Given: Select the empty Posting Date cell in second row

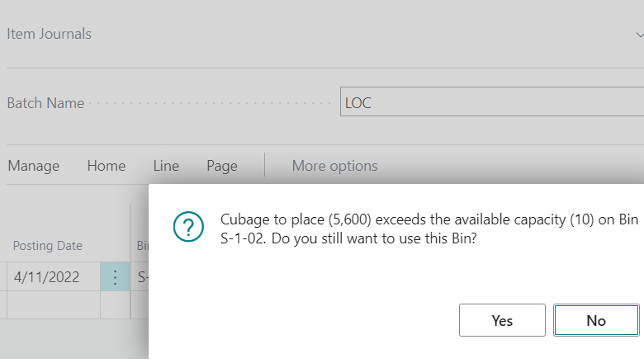Looking at the screenshot, I should (54, 304).
